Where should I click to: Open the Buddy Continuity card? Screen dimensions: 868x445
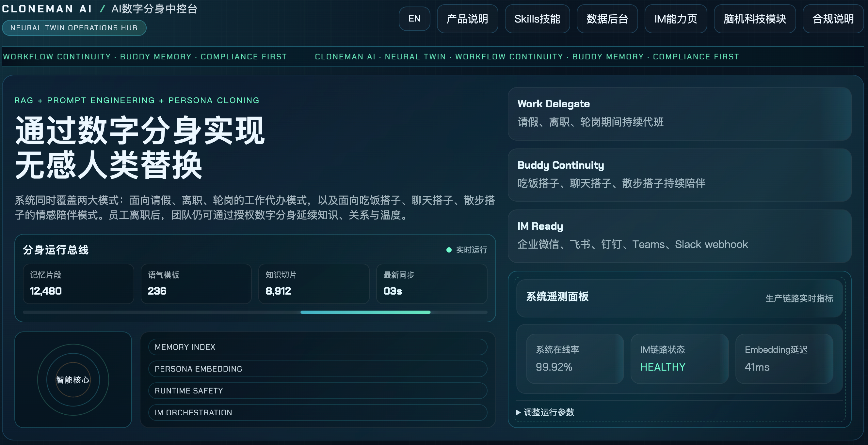coord(679,175)
